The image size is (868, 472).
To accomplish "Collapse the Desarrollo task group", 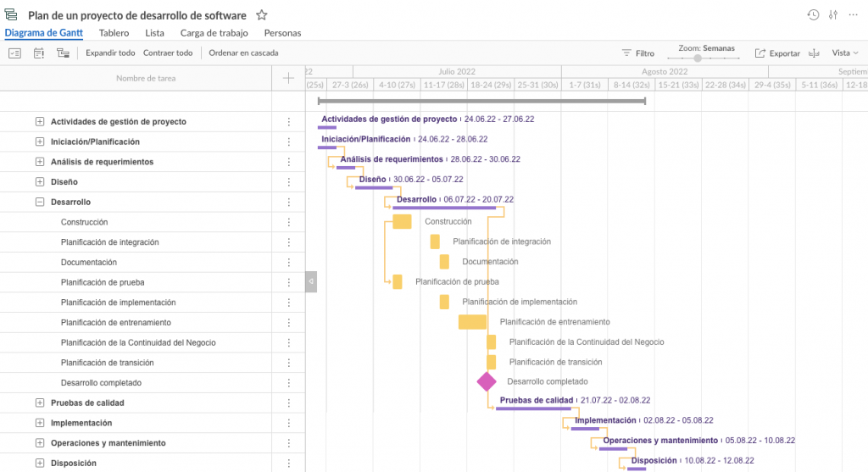I will [39, 203].
